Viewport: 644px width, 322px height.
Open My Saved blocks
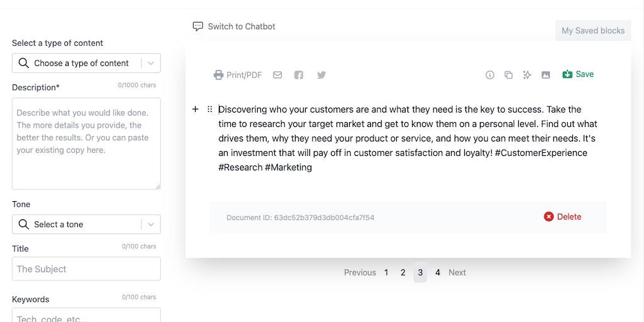pyautogui.click(x=593, y=30)
